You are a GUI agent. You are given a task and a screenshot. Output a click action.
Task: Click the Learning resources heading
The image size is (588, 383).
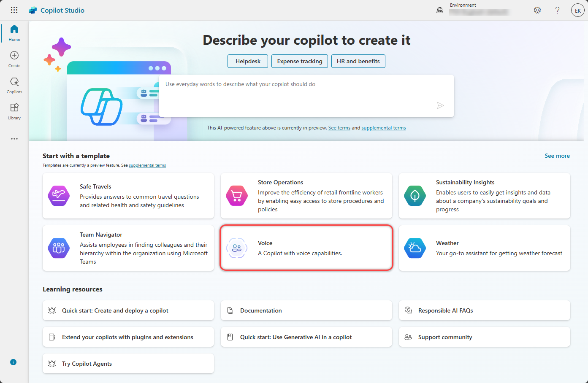[x=73, y=289]
